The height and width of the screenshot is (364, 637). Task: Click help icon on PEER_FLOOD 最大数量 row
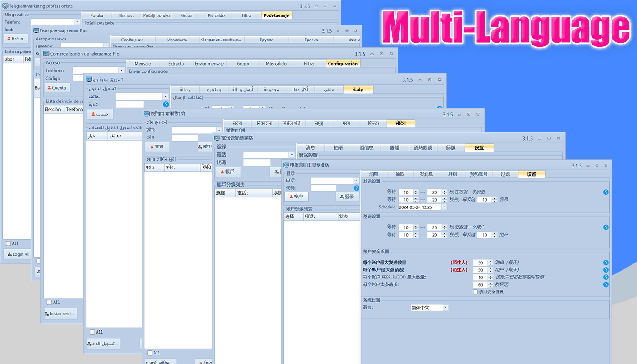[x=606, y=277]
